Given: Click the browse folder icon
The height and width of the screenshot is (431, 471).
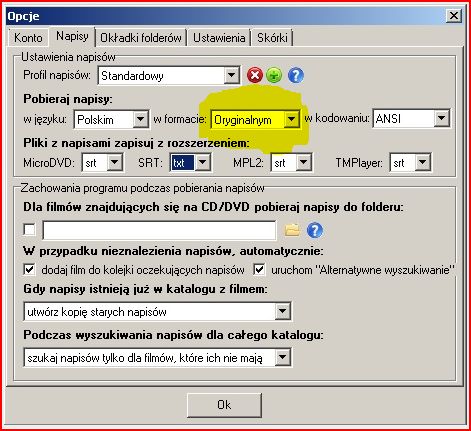Looking at the screenshot, I should click(x=292, y=230).
